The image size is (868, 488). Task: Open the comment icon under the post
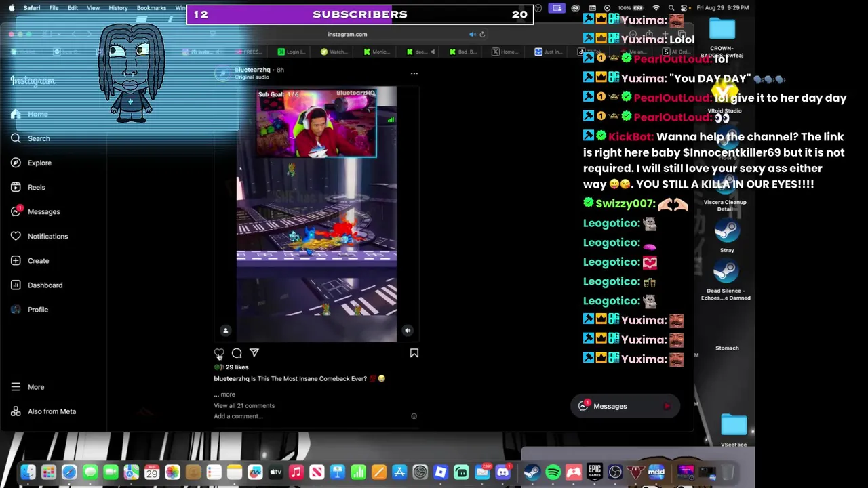tap(237, 353)
